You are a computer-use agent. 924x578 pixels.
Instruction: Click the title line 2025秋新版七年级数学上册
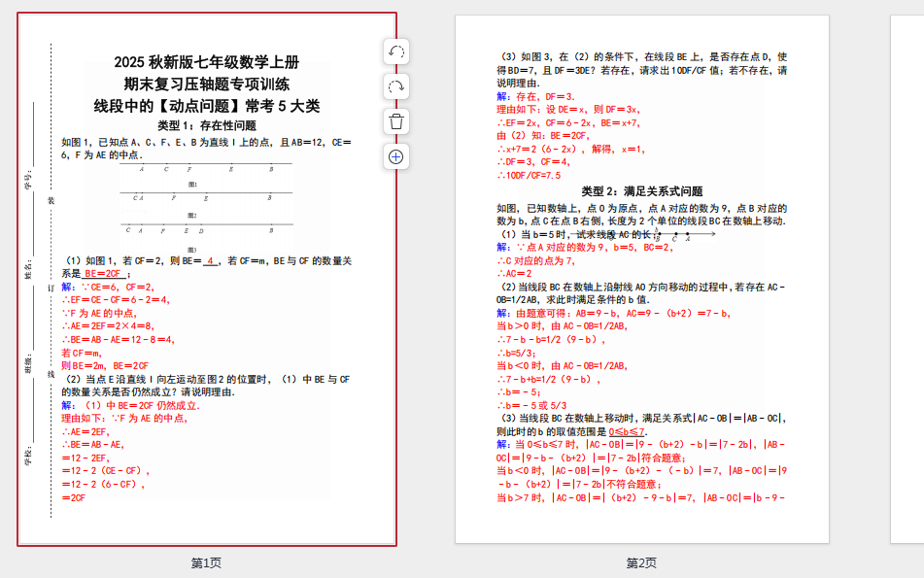pos(206,62)
